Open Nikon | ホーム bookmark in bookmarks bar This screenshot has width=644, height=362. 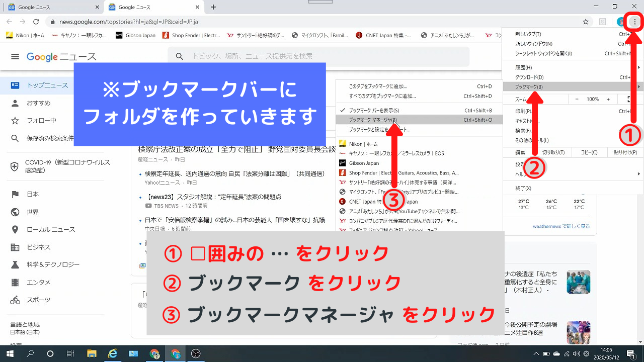[x=25, y=36]
